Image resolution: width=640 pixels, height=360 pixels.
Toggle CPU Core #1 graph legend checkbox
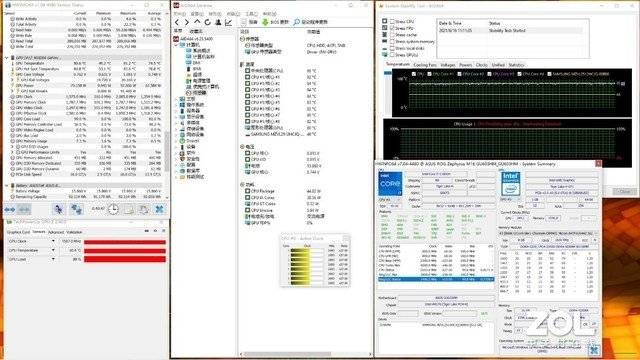tap(429, 74)
